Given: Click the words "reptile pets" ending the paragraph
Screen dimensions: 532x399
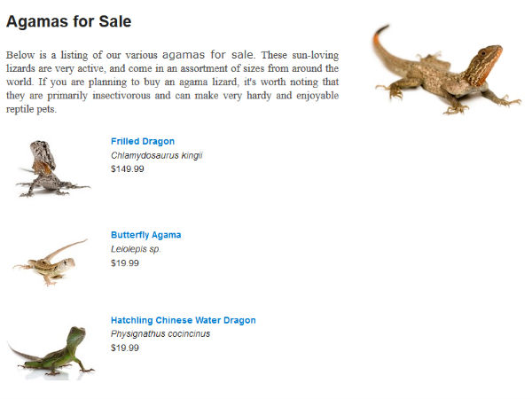Looking at the screenshot, I should (31, 110).
